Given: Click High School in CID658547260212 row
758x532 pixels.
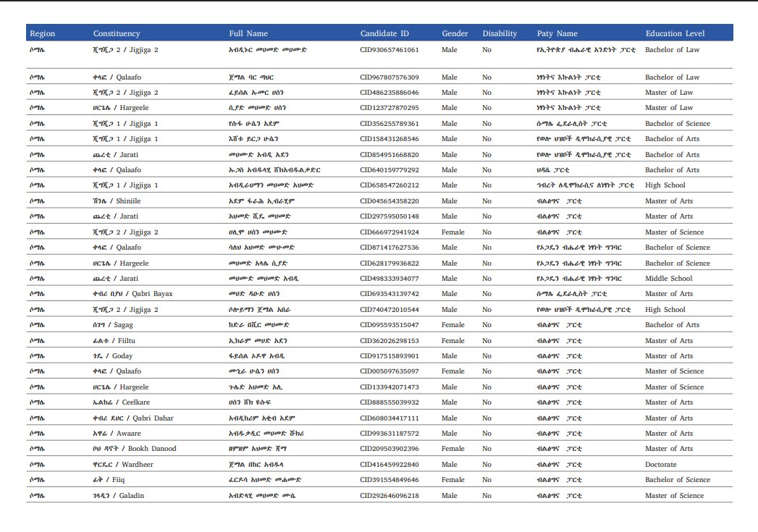Looking at the screenshot, I should click(665, 185).
